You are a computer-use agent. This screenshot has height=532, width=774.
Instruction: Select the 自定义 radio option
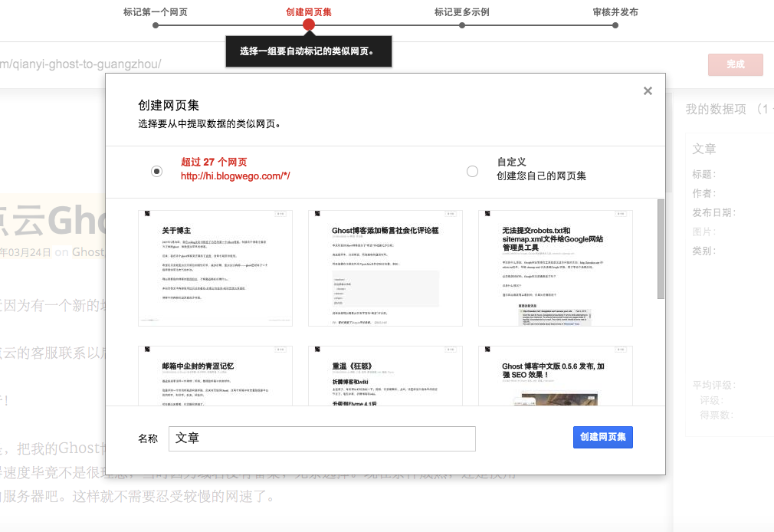point(472,172)
